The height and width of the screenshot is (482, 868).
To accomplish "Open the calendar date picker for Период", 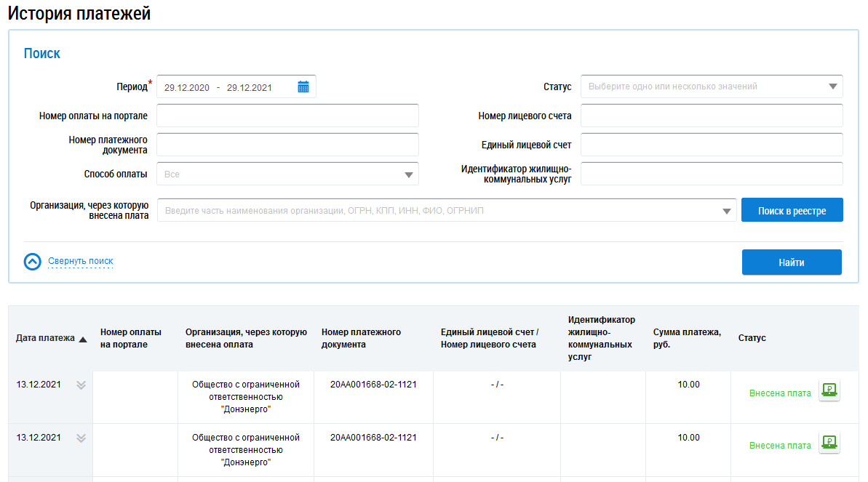I will tap(303, 87).
